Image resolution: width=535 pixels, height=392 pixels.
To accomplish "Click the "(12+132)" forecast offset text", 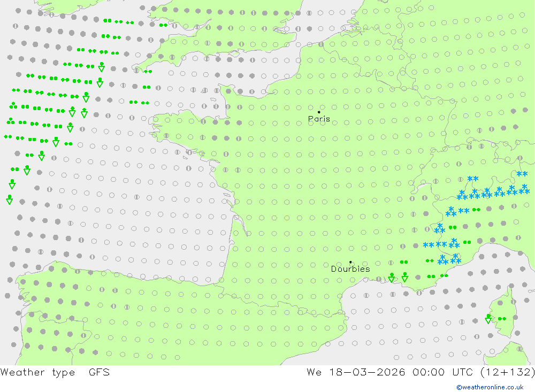I will tap(507, 372).
